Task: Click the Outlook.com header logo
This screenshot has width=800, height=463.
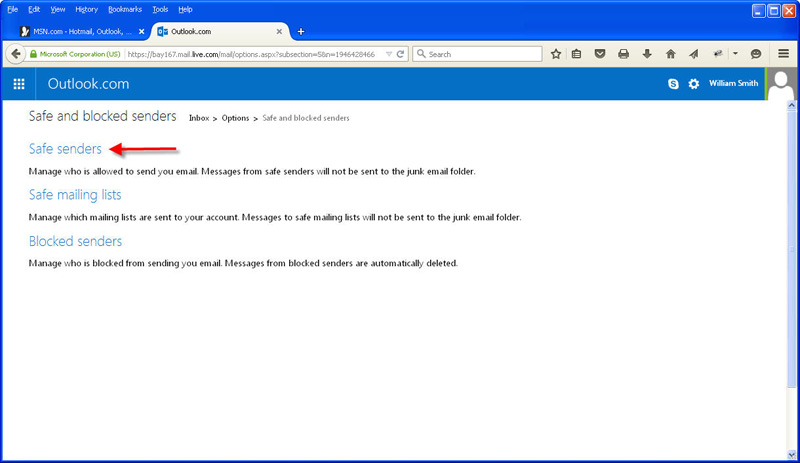Action: pyautogui.click(x=88, y=84)
